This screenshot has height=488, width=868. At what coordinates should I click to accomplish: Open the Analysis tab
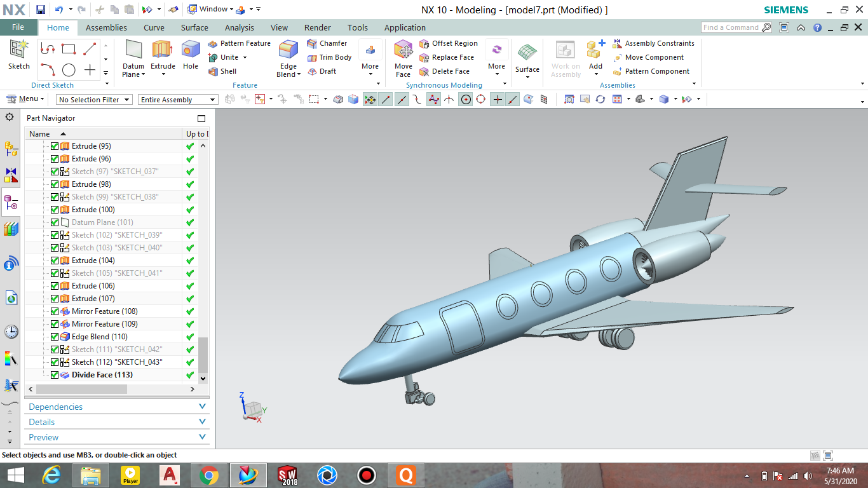click(x=239, y=27)
